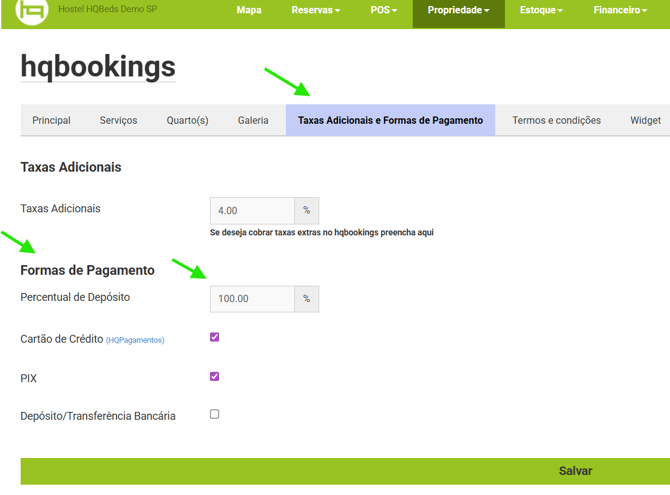670x495 pixels.
Task: Open the Widget tab
Action: click(x=645, y=120)
